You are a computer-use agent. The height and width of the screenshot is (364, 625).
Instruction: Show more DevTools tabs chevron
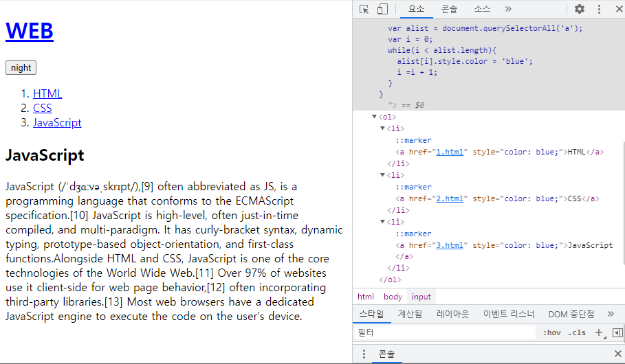coord(508,9)
